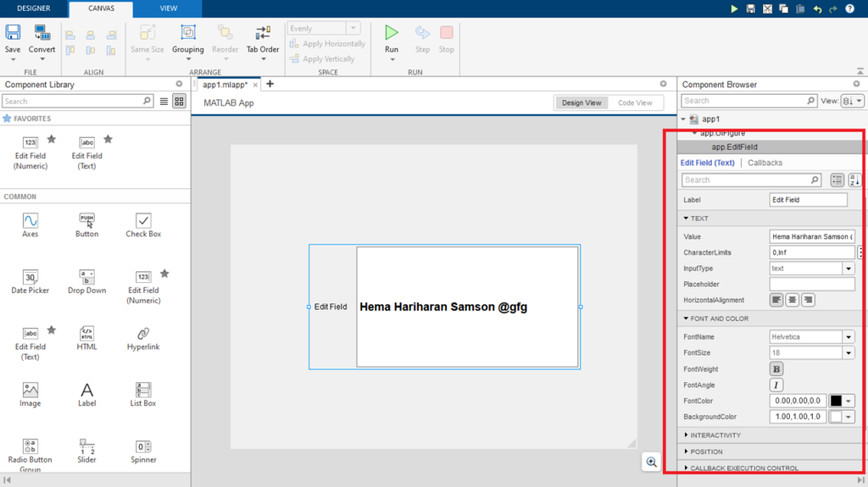Screen dimensions: 868x487
Task: Click the green Run button
Action: pyautogui.click(x=391, y=38)
